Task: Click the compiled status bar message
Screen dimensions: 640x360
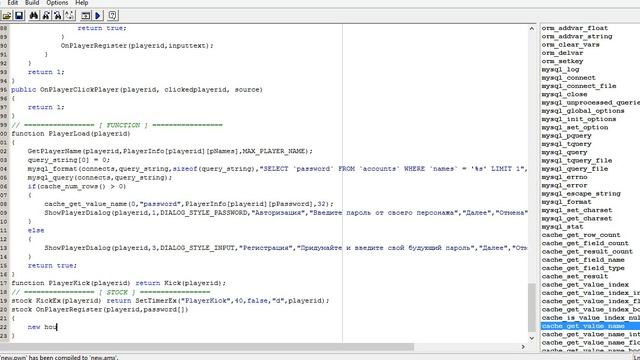Action: coord(59,357)
